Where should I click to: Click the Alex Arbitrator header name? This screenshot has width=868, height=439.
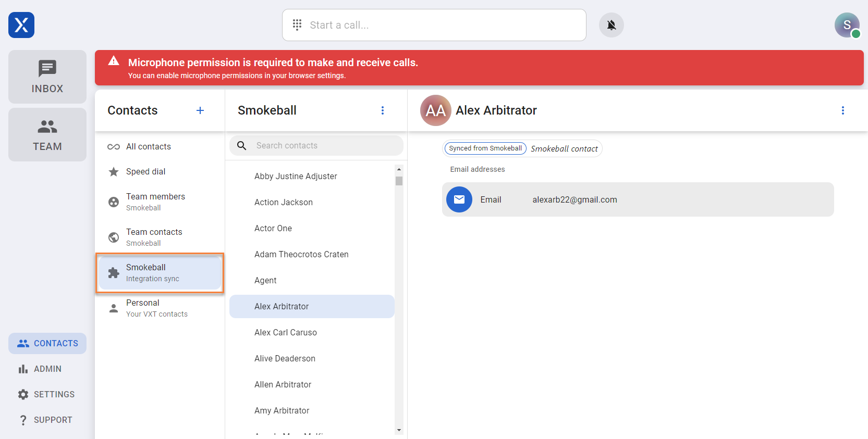pyautogui.click(x=496, y=110)
